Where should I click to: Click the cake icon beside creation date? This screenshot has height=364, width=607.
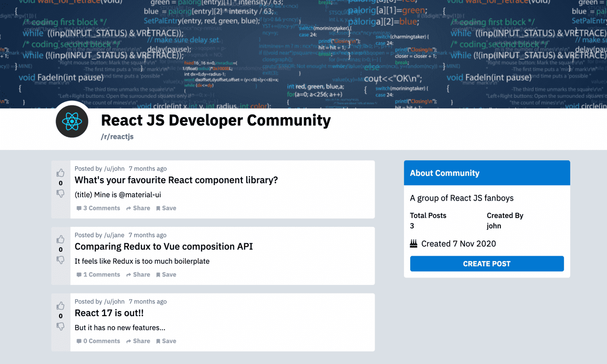[413, 243]
